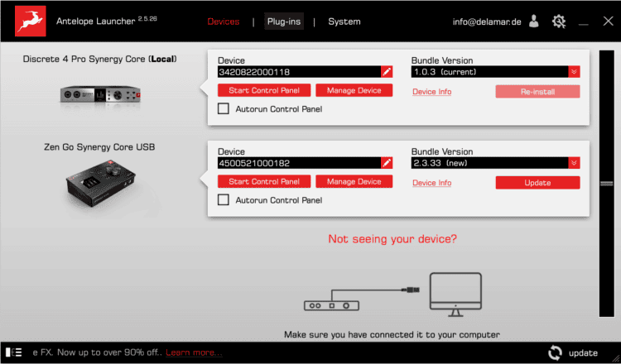
Task: Click the Antelope logo icon
Action: [31, 22]
